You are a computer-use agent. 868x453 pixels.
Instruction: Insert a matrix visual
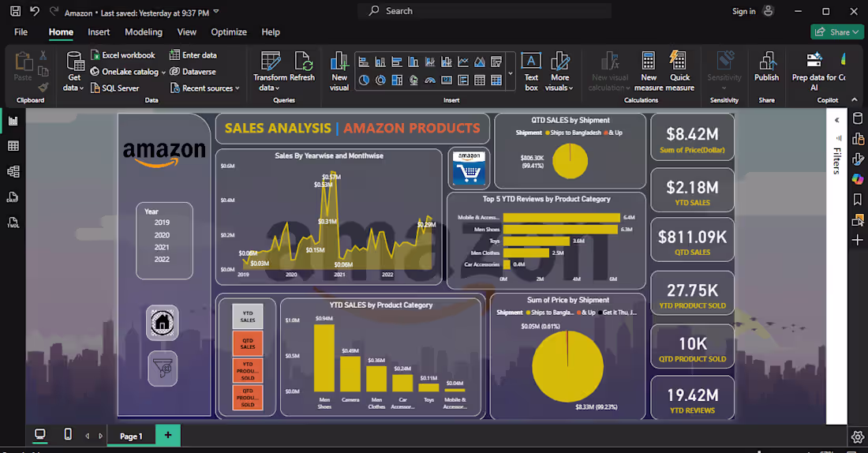[496, 80]
